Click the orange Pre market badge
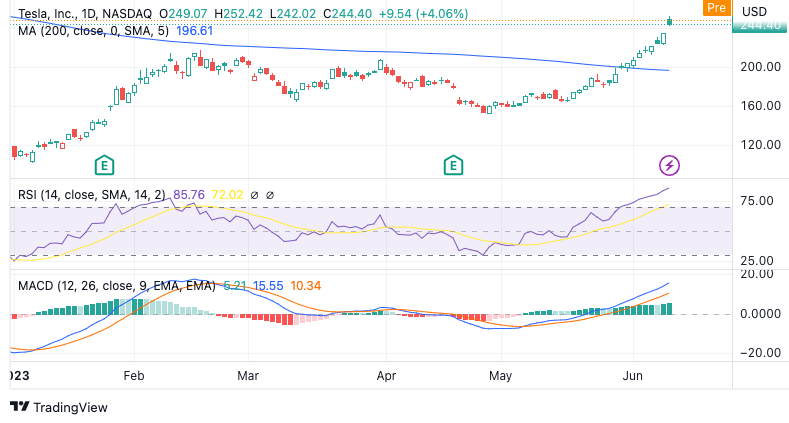The width and height of the screenshot is (789, 423). (x=716, y=8)
